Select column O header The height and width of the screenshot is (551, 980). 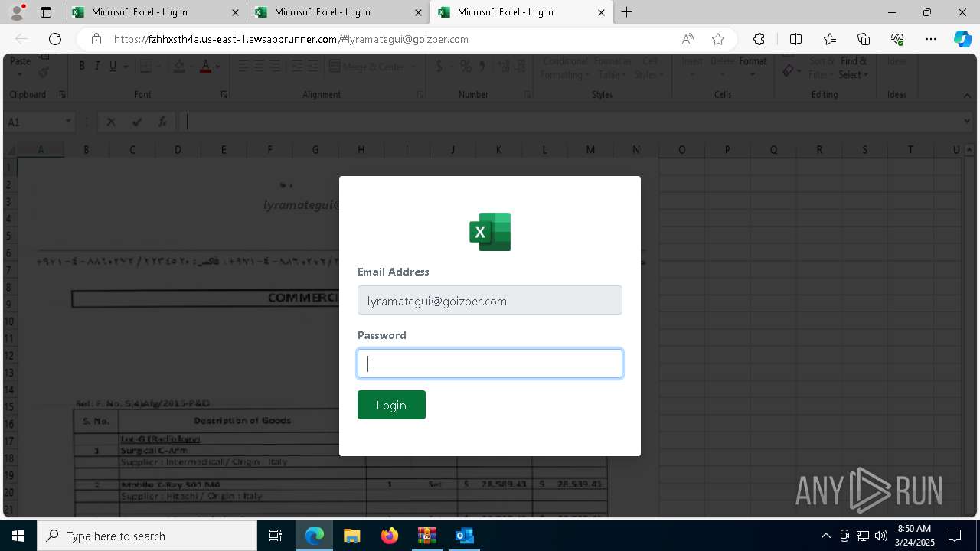[681, 150]
